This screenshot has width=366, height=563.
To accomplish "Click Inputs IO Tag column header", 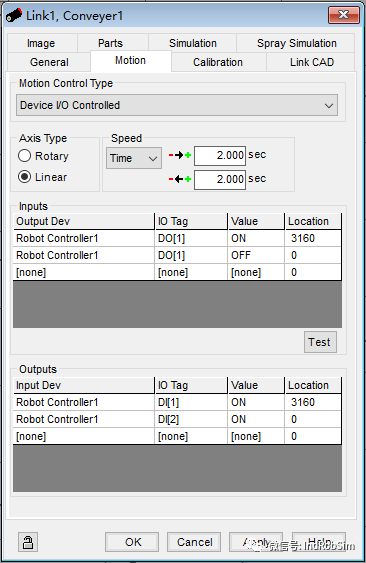I will (x=191, y=221).
